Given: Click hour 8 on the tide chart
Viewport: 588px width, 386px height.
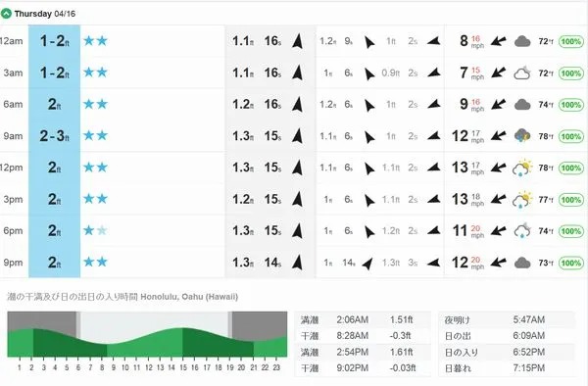Looking at the screenshot, I should point(102,367).
